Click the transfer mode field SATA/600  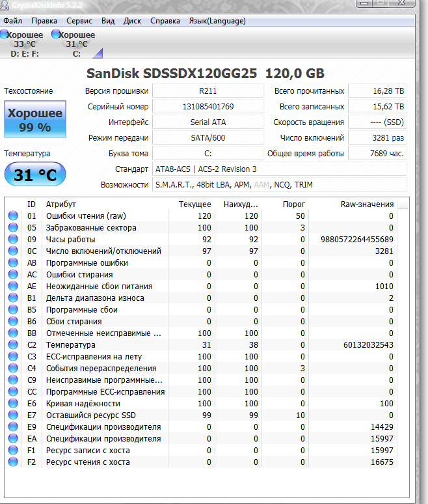pyautogui.click(x=208, y=137)
